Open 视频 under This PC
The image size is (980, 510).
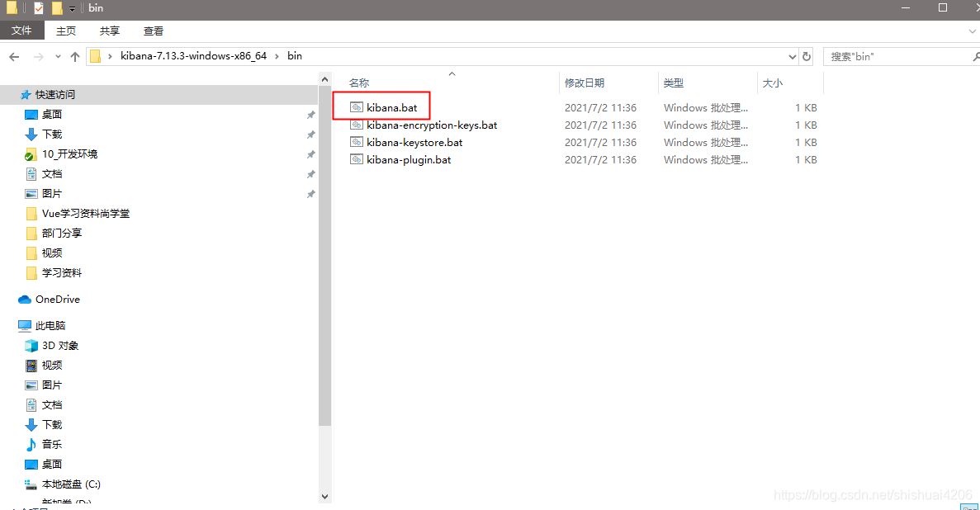pyautogui.click(x=52, y=365)
